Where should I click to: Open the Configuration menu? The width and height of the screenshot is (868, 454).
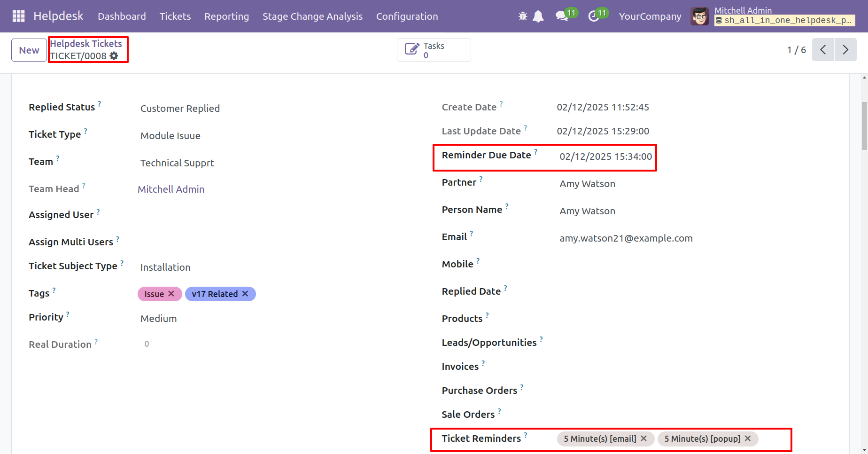tap(407, 16)
